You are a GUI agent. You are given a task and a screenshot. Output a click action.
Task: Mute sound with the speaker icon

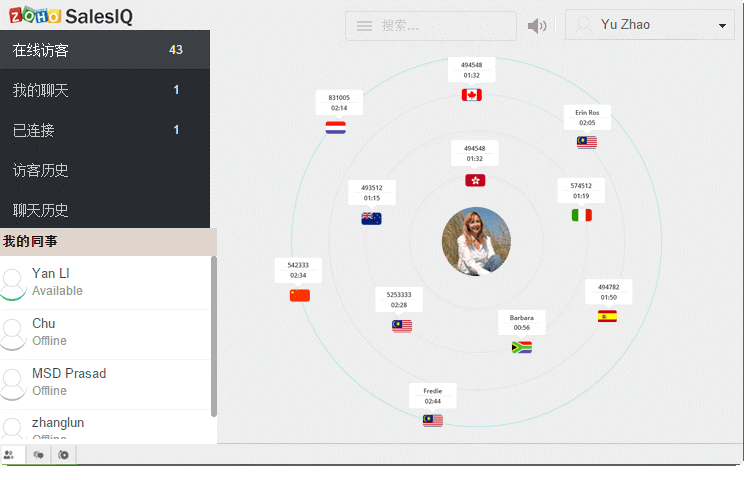pyautogui.click(x=537, y=26)
